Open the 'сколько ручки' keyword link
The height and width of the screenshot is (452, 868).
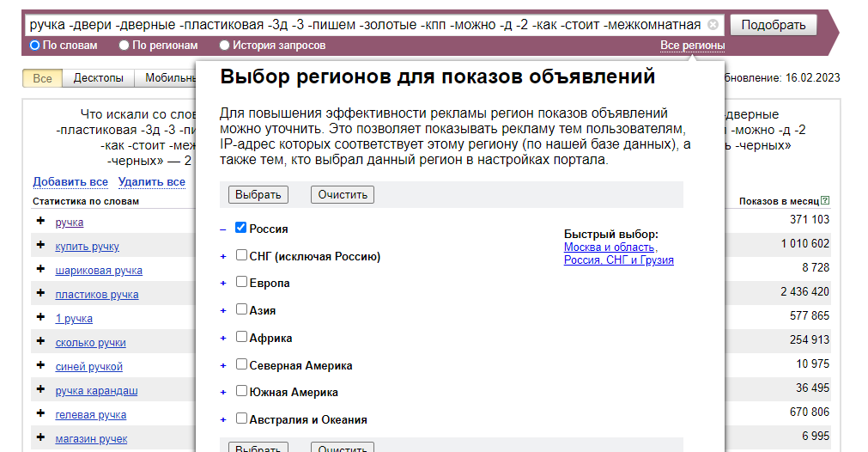click(90, 342)
